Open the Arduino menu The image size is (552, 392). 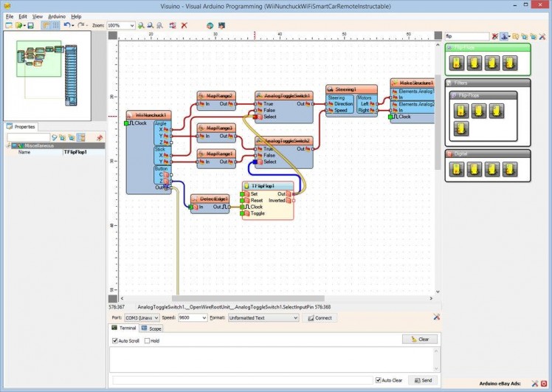(57, 16)
